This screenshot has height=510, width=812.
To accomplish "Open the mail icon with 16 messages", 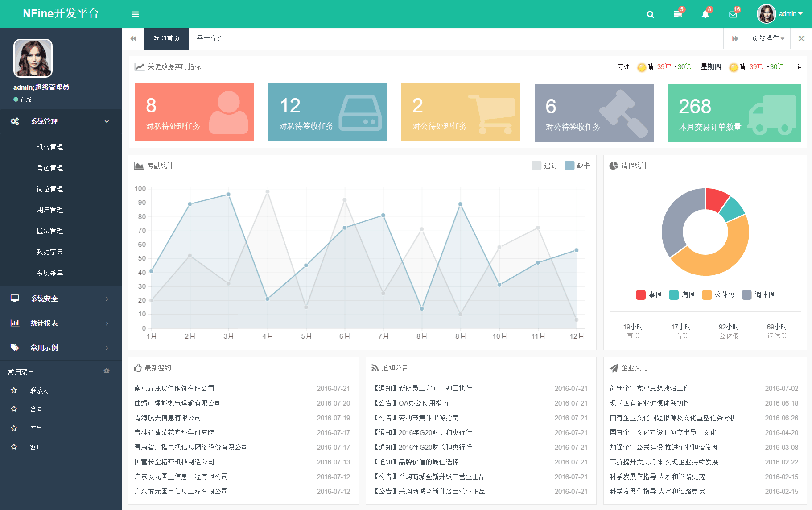I will [733, 14].
